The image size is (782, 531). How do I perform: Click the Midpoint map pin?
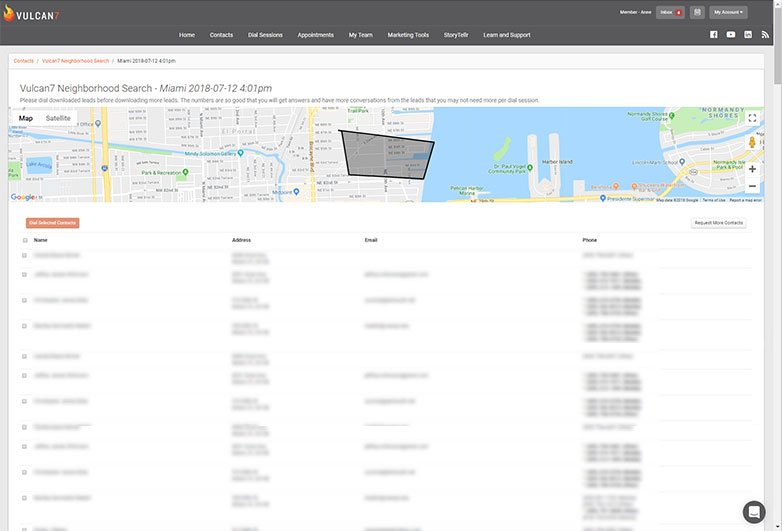[x=297, y=191]
